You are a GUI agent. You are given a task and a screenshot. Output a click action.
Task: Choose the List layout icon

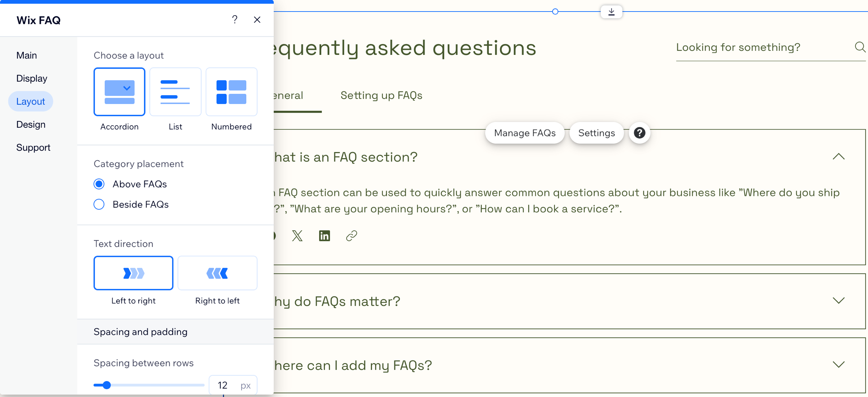[175, 92]
